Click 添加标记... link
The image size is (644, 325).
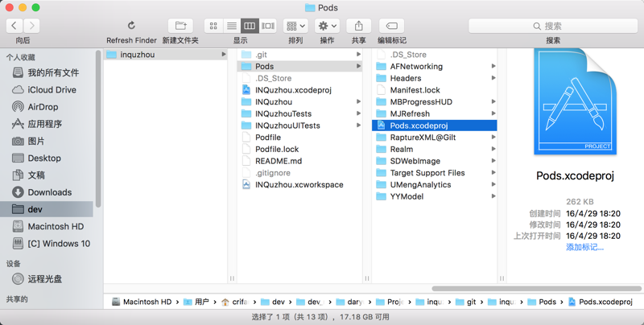(585, 247)
